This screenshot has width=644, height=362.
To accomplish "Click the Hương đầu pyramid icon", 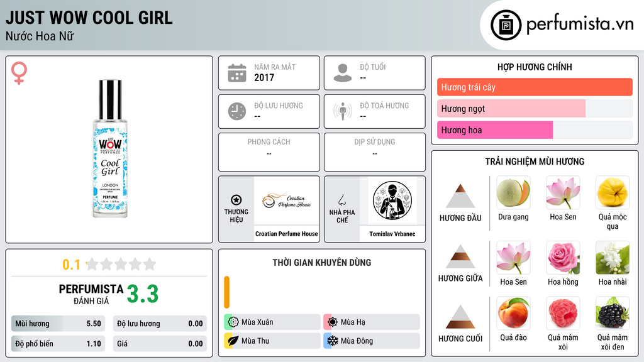I will pos(460,196).
